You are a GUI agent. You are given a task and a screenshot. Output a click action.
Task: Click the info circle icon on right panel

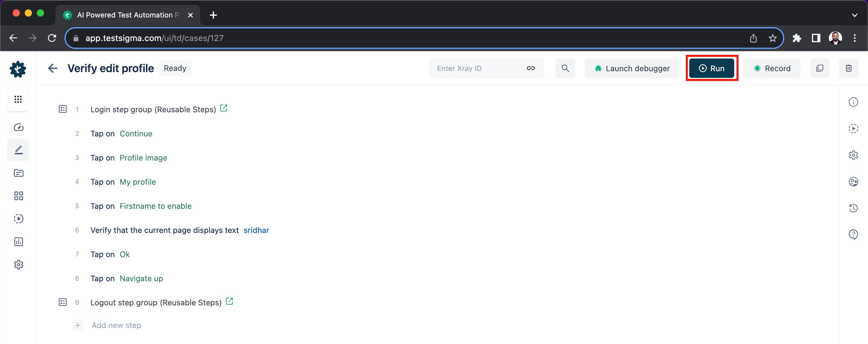[x=854, y=102]
